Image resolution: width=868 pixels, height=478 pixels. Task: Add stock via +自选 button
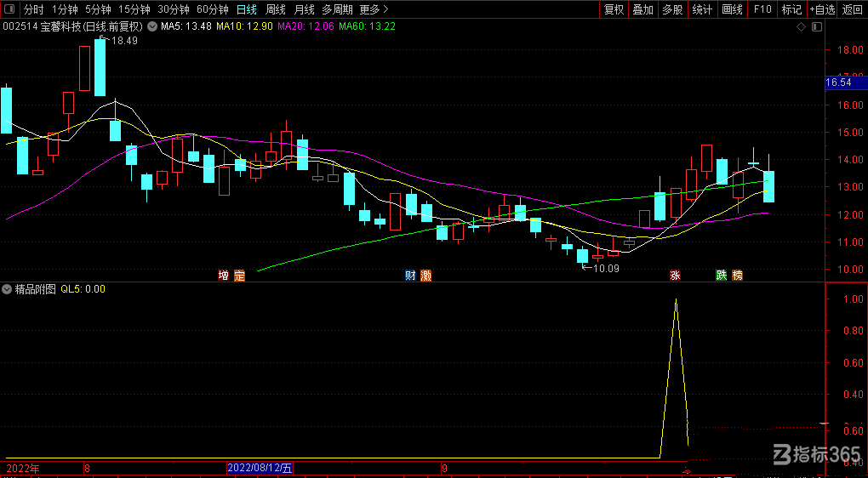pos(823,9)
